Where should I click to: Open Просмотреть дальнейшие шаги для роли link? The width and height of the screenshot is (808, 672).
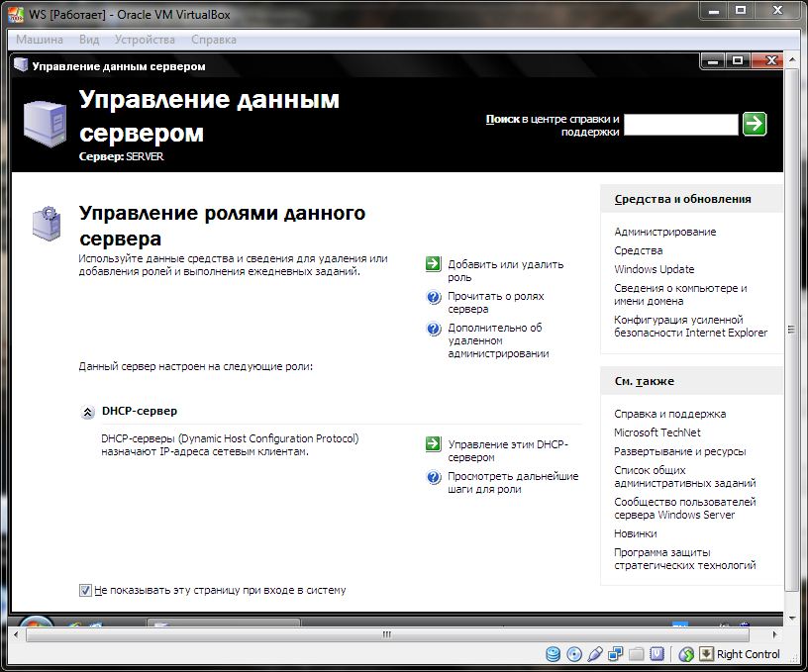[x=513, y=483]
